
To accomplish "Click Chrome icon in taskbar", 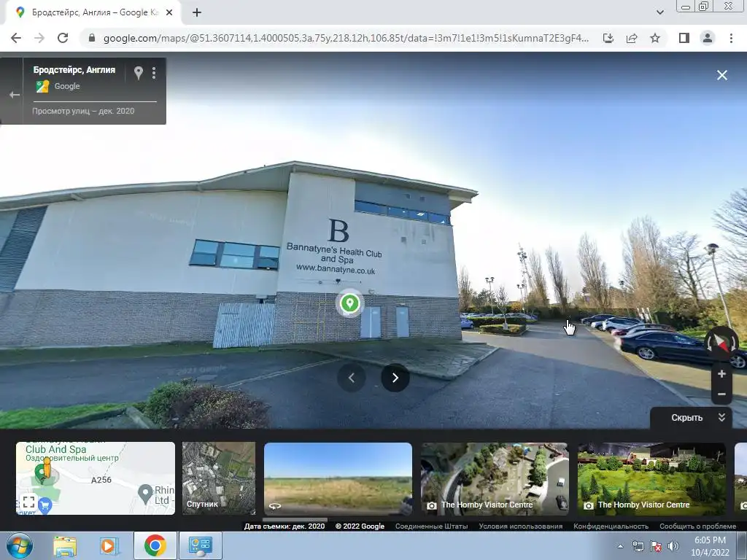I will click(155, 545).
